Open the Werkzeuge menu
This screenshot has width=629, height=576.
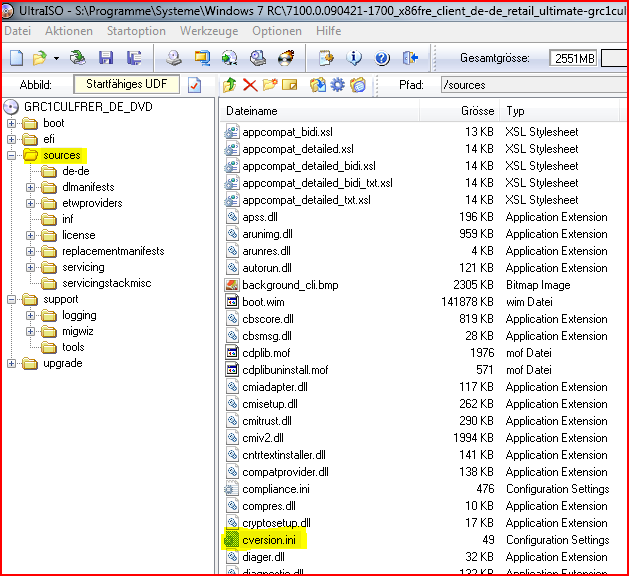click(x=209, y=31)
